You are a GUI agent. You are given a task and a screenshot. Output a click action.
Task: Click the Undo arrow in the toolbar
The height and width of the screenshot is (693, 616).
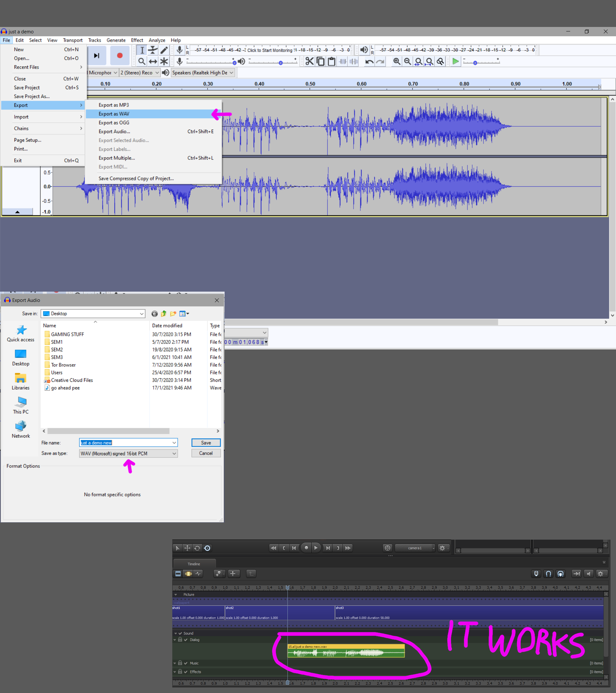[369, 61]
